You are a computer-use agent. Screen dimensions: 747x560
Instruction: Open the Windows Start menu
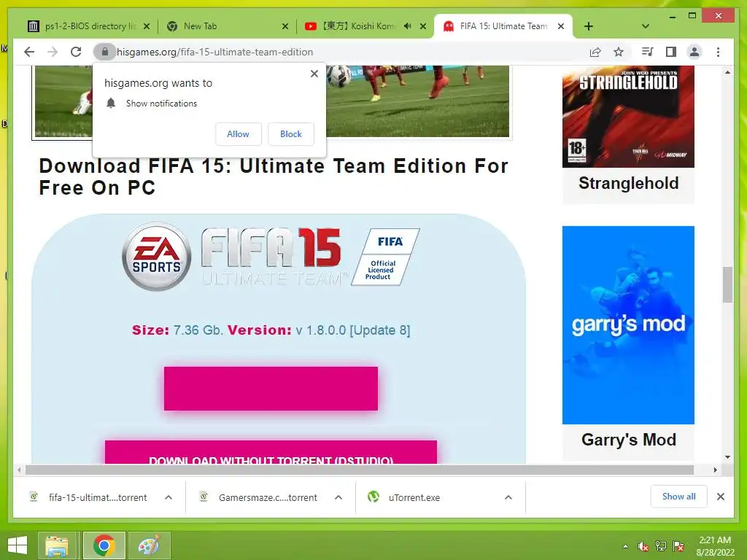click(18, 545)
